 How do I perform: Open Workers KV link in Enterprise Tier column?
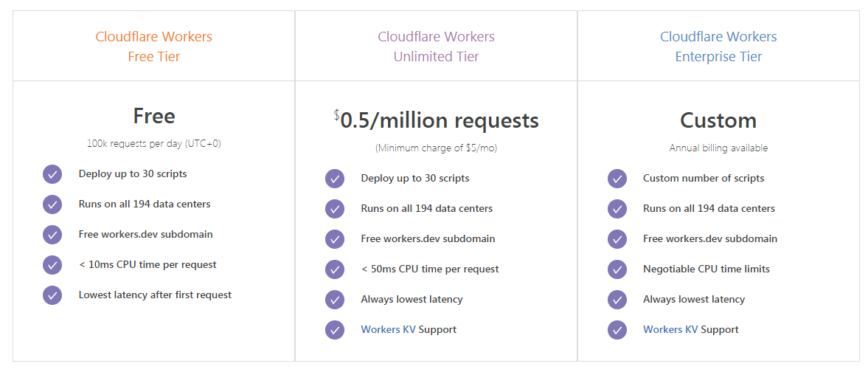[x=670, y=329]
